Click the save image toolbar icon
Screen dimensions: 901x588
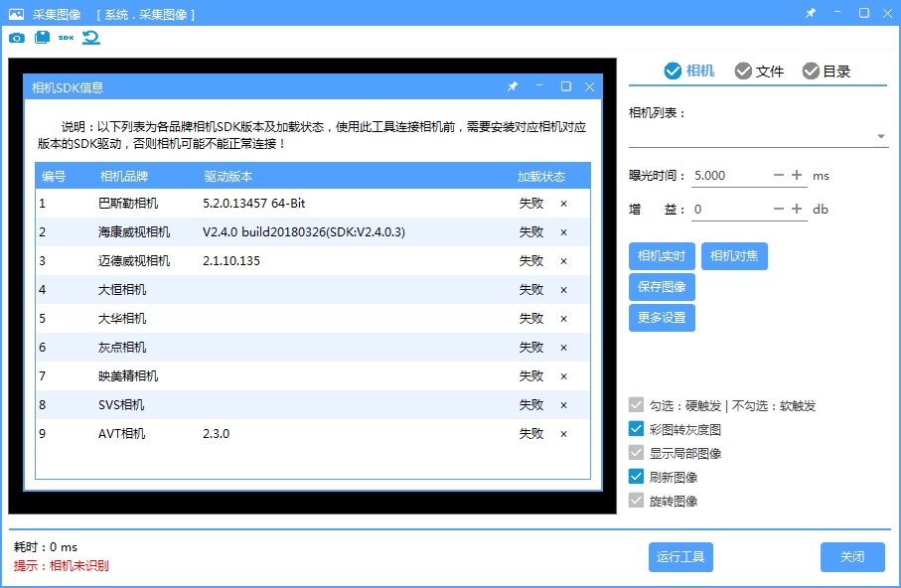(42, 38)
